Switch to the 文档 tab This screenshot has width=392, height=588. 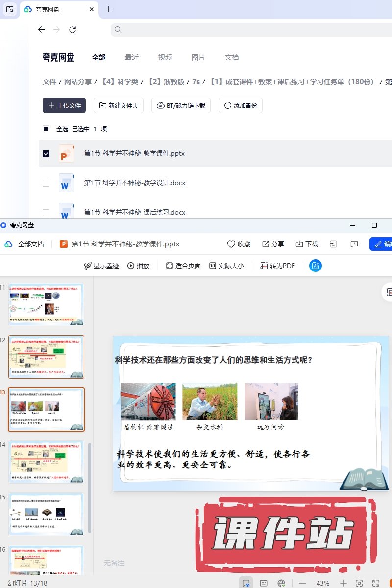click(232, 57)
